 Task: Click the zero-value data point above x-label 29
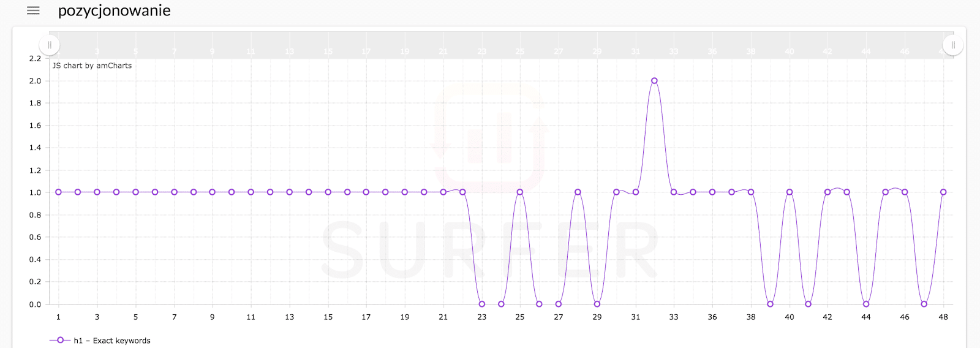597,304
